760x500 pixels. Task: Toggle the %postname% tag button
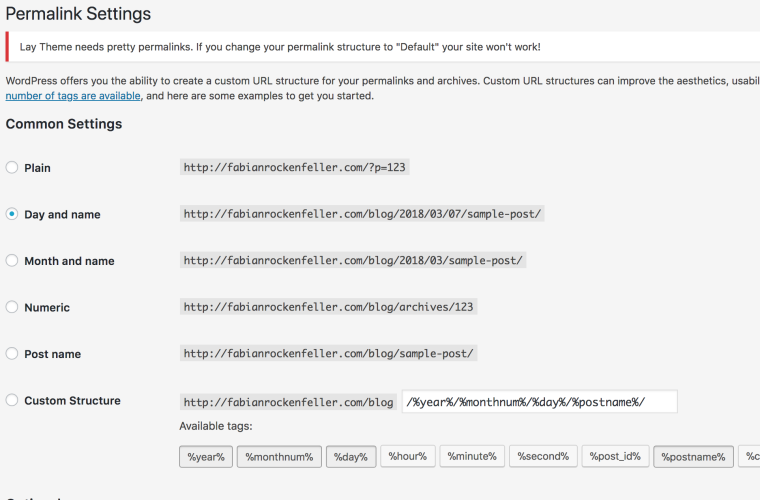[693, 457]
